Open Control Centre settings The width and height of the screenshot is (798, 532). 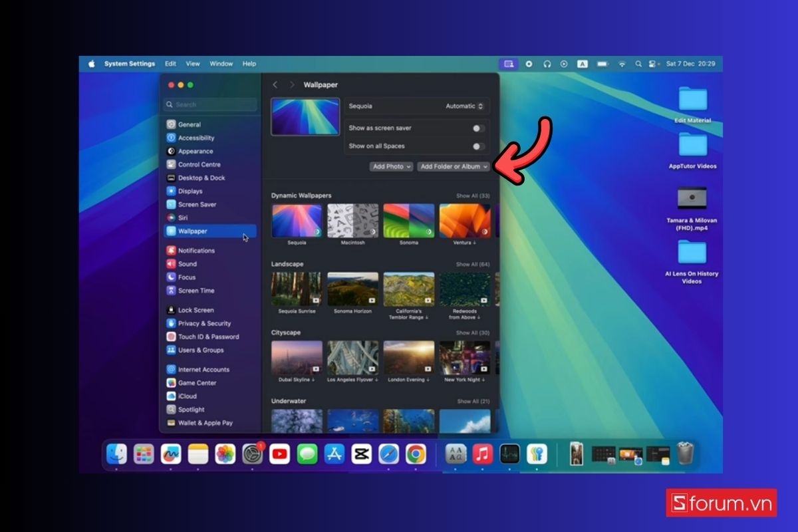[210, 164]
